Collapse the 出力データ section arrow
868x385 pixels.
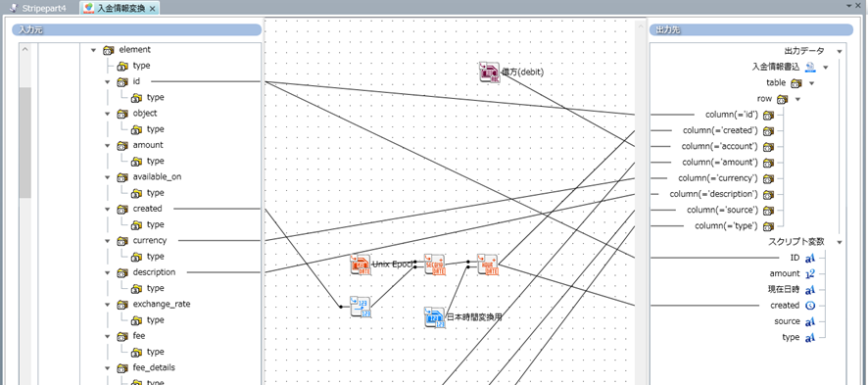click(840, 52)
